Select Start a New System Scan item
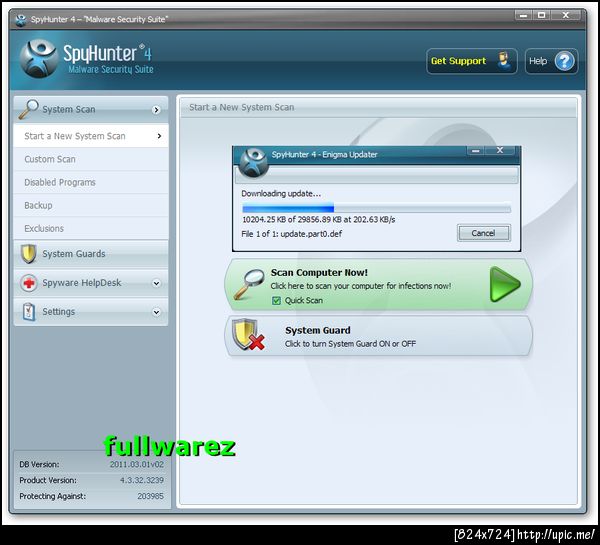This screenshot has height=545, width=600. [x=91, y=136]
